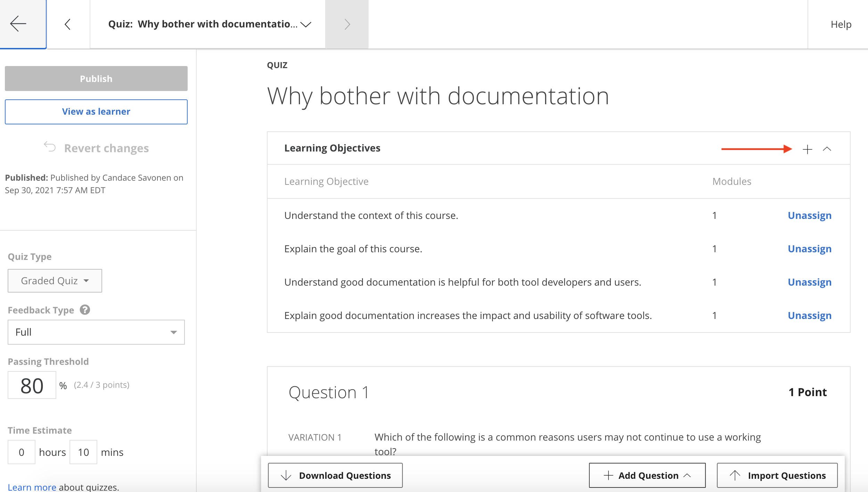Click the Time Estimate minutes field

pos(83,452)
